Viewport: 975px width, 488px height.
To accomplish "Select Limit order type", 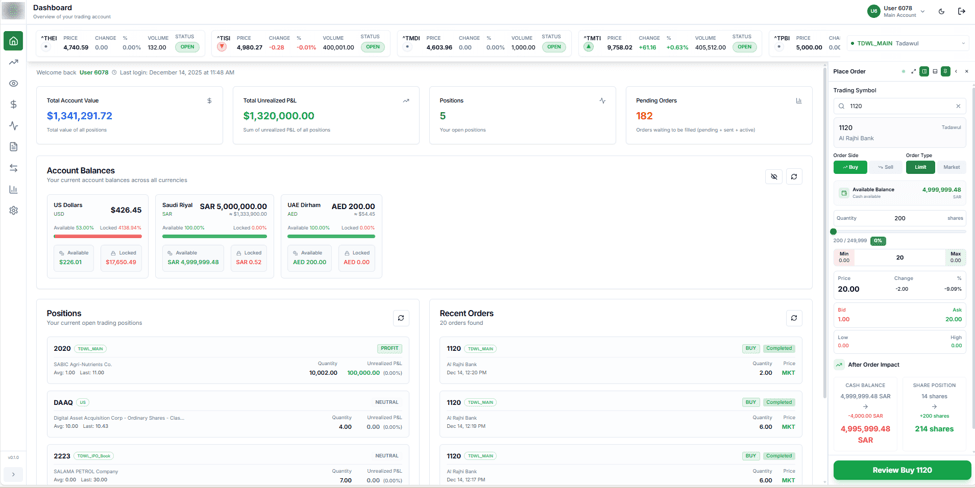I will click(x=920, y=167).
